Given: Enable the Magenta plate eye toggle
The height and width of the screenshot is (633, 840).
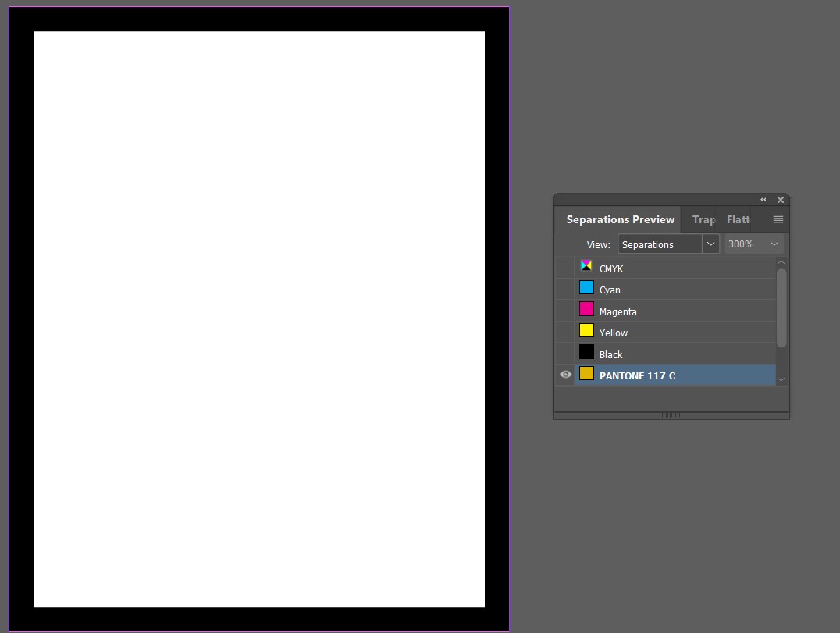Looking at the screenshot, I should (x=565, y=311).
